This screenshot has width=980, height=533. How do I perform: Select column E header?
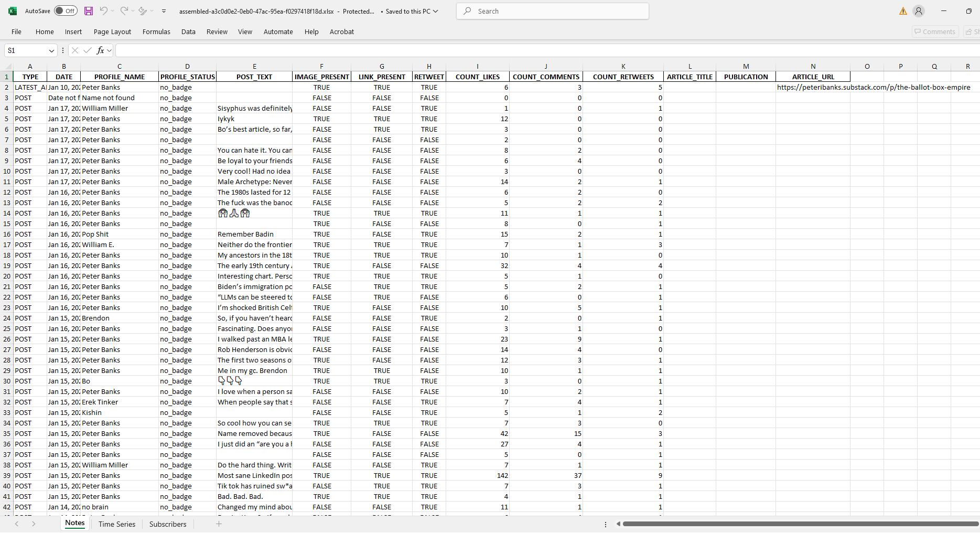pyautogui.click(x=254, y=66)
